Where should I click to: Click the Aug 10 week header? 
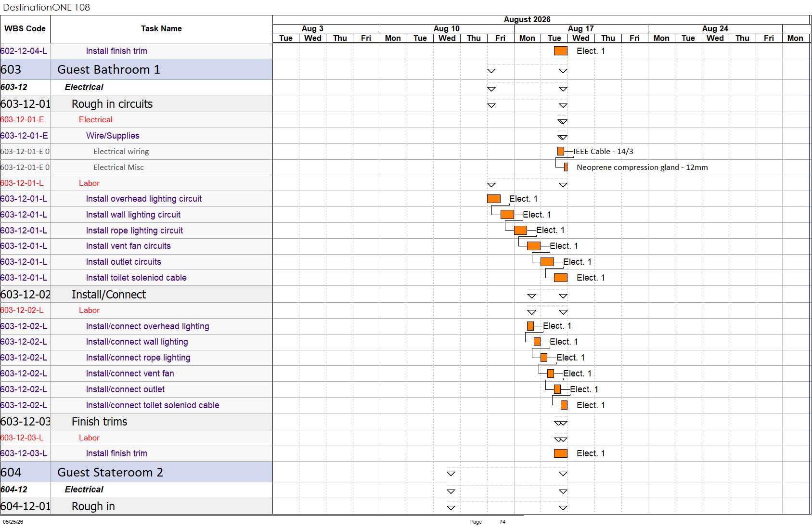click(x=447, y=29)
